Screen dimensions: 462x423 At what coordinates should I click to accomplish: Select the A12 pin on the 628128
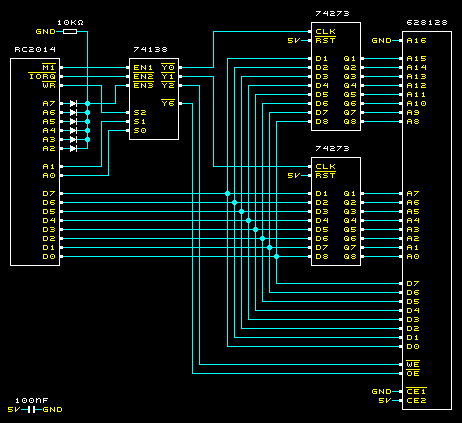click(x=416, y=86)
